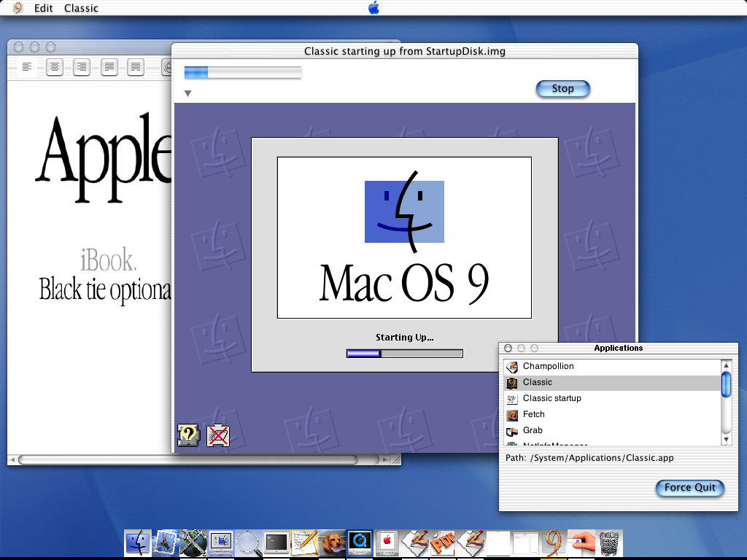This screenshot has width=747, height=560.
Task: Collapse the Classic startup disclosure triangle
Action: (x=187, y=93)
